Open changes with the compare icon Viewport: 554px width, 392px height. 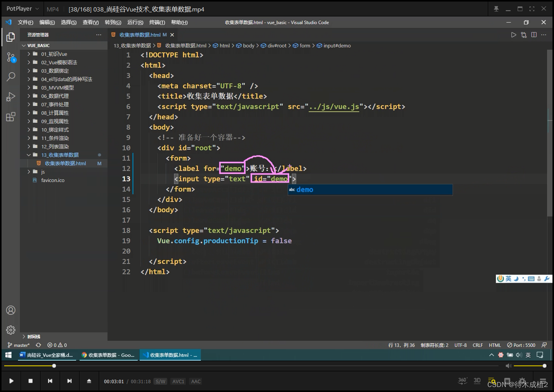(x=524, y=35)
